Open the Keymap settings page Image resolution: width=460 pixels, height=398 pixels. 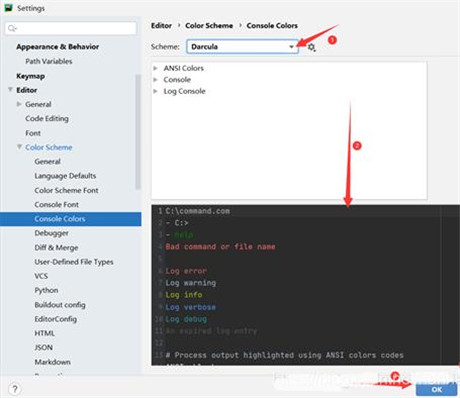tap(30, 76)
